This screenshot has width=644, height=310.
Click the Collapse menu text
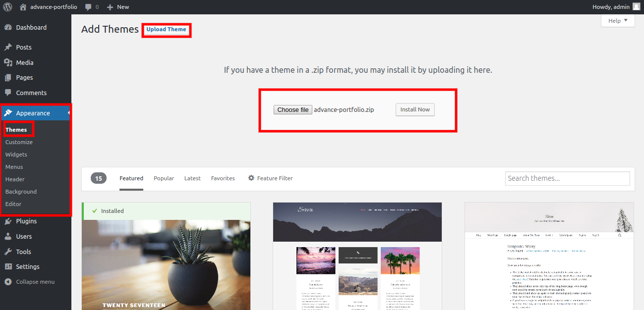pyautogui.click(x=35, y=282)
